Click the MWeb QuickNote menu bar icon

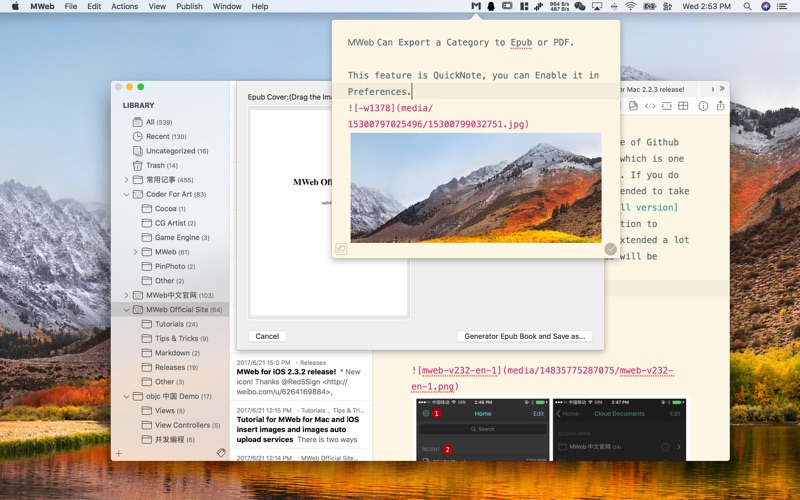(476, 6)
